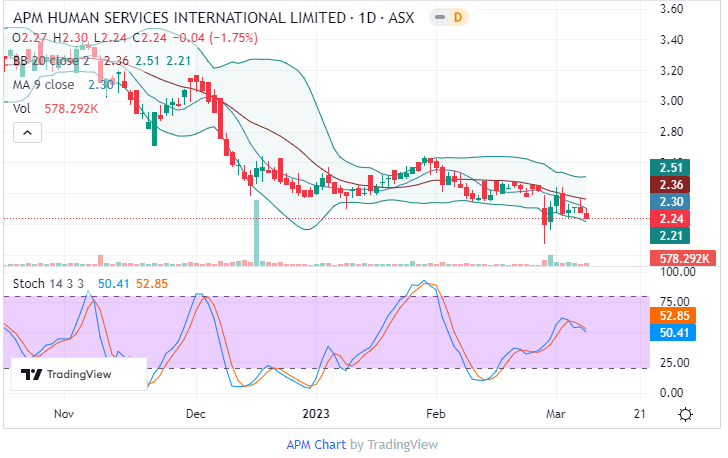Open chart settings gear icon
Screen dimensions: 728x458
(685, 413)
